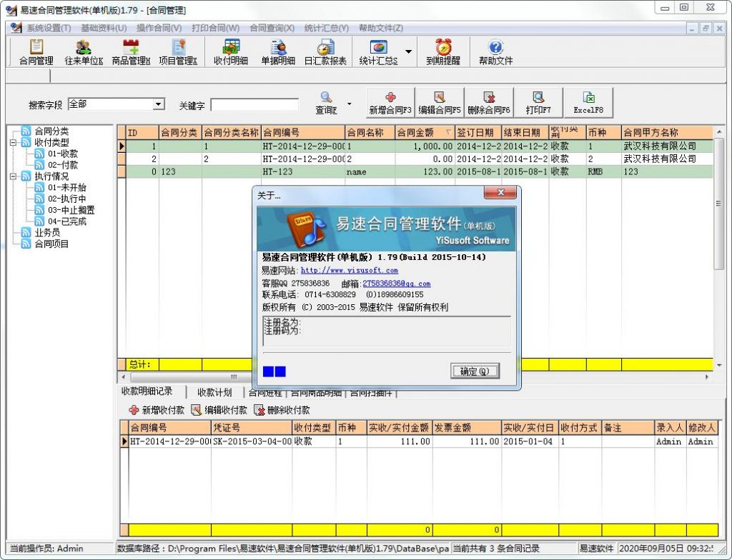Select 02-付款 tree node
The height and width of the screenshot is (560, 732).
point(63,165)
